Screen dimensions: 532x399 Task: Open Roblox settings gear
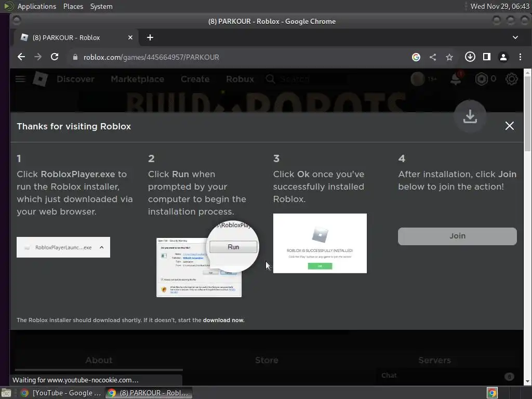(x=512, y=79)
